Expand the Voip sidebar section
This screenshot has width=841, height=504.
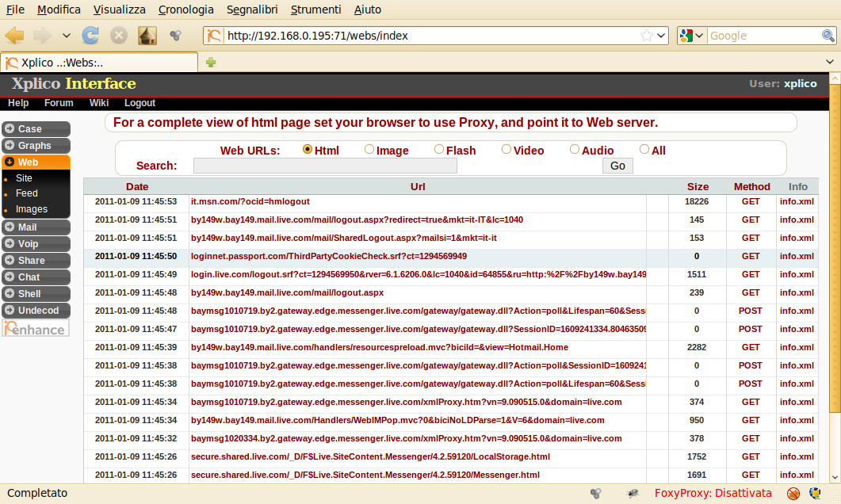[36, 244]
